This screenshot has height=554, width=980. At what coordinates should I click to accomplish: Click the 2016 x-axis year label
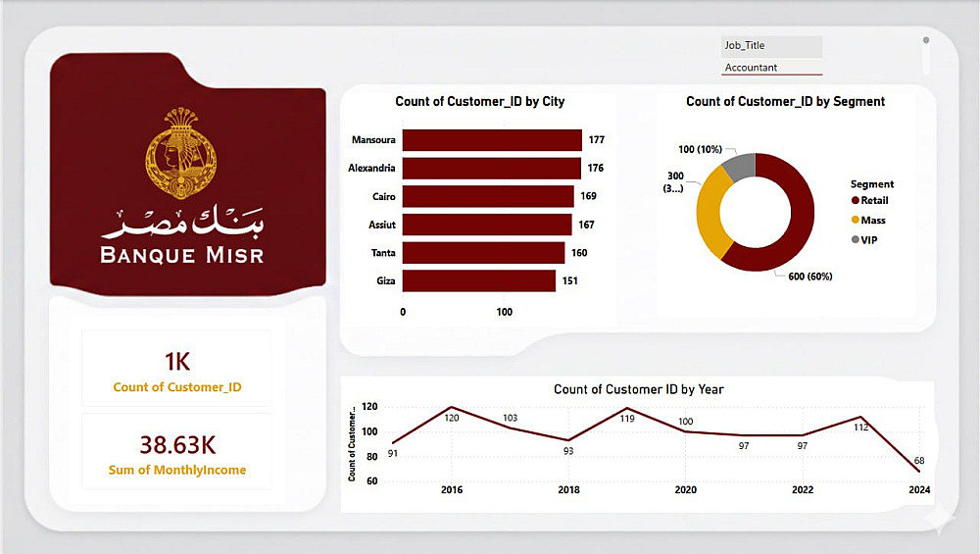(452, 489)
